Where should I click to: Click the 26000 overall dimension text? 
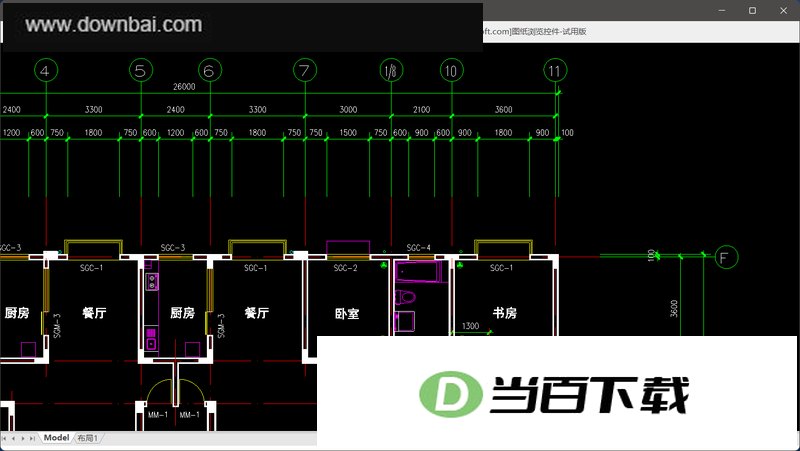(x=184, y=87)
